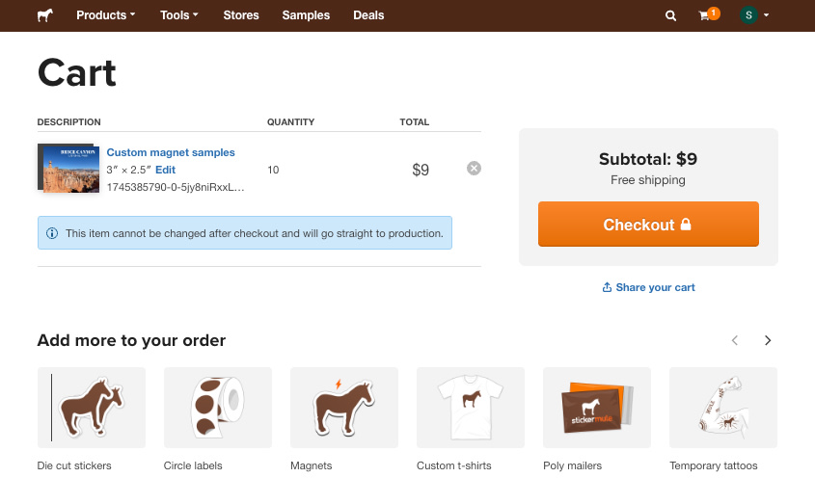This screenshot has width=815, height=504.
Task: Click the QUANTITY column header
Action: (290, 122)
